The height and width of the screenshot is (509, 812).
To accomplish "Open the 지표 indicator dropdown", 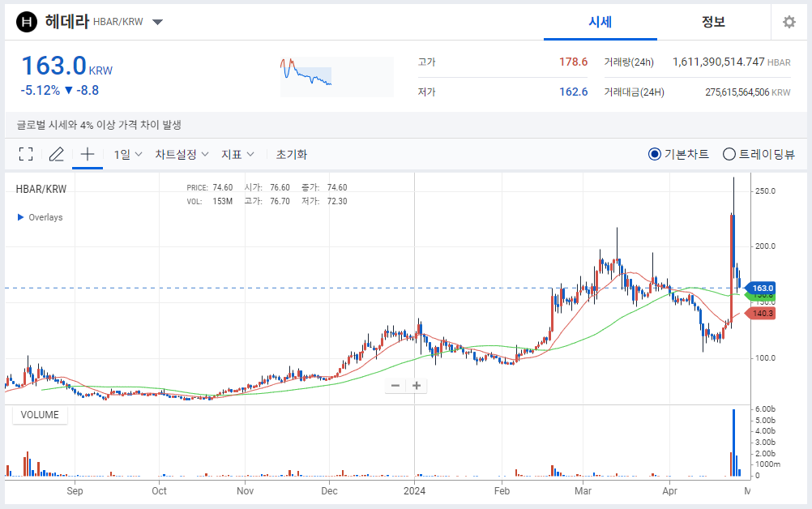I will (x=237, y=153).
